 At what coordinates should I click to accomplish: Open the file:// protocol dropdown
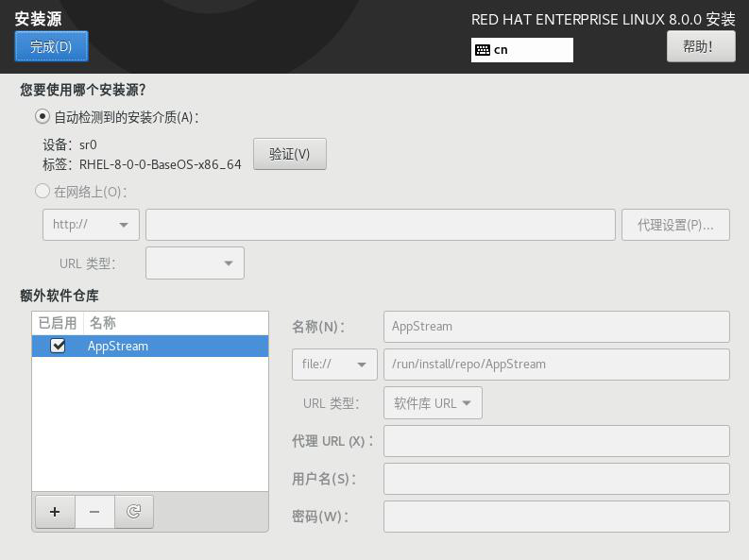(x=334, y=365)
